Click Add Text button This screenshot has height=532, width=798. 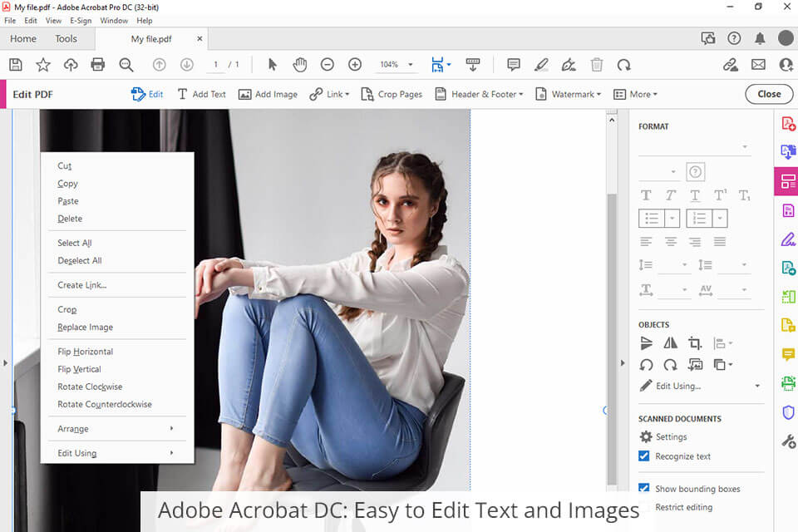[201, 94]
